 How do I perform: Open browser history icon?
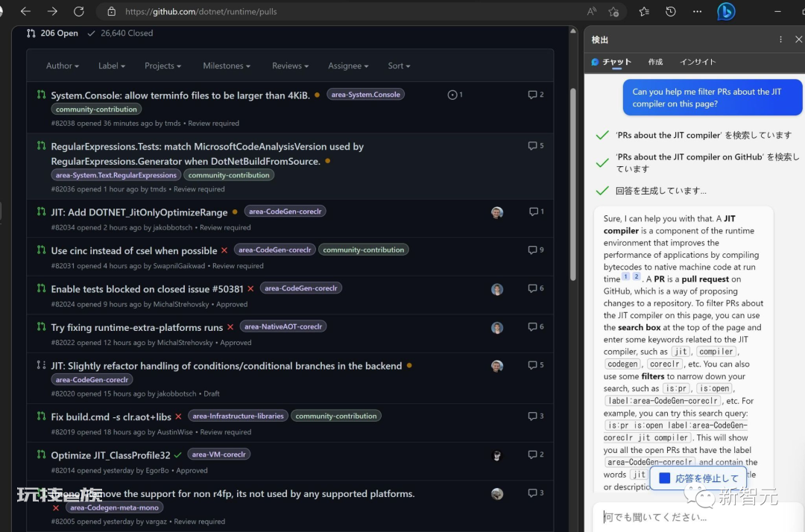tap(671, 11)
